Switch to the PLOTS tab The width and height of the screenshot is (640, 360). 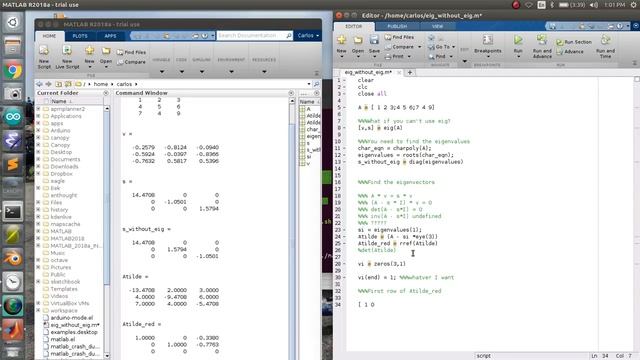click(x=80, y=36)
